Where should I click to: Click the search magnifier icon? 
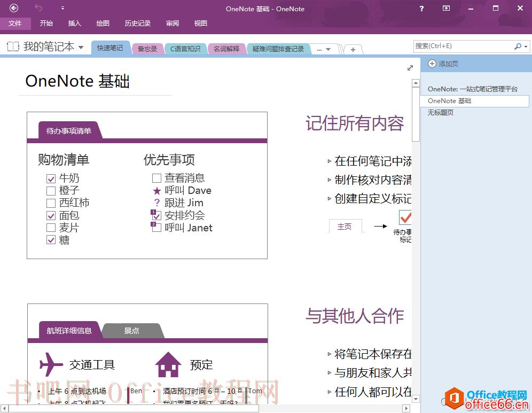518,46
